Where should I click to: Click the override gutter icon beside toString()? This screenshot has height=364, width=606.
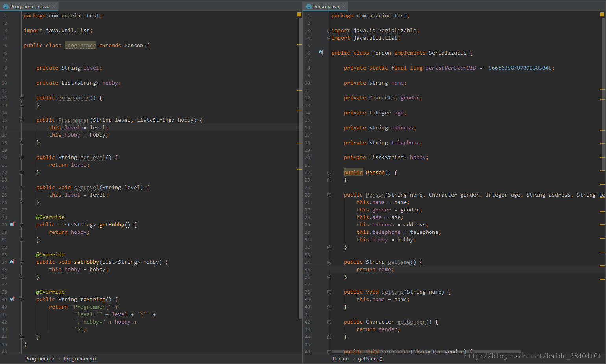coord(12,299)
